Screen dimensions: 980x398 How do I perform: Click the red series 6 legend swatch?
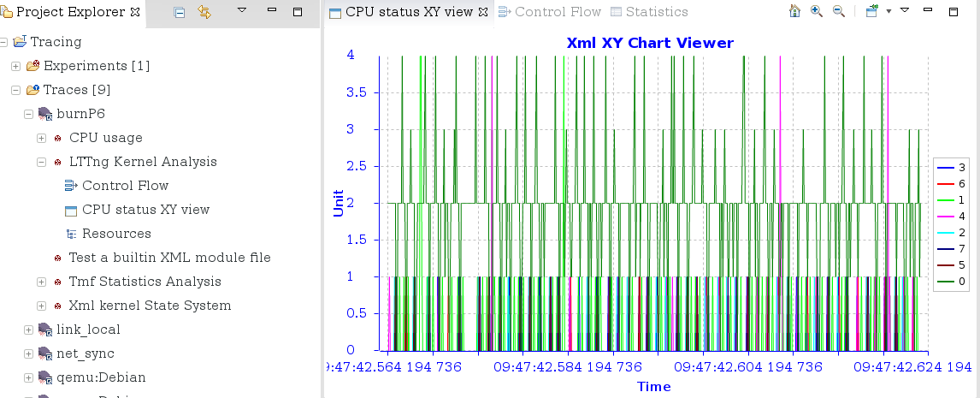point(945,183)
